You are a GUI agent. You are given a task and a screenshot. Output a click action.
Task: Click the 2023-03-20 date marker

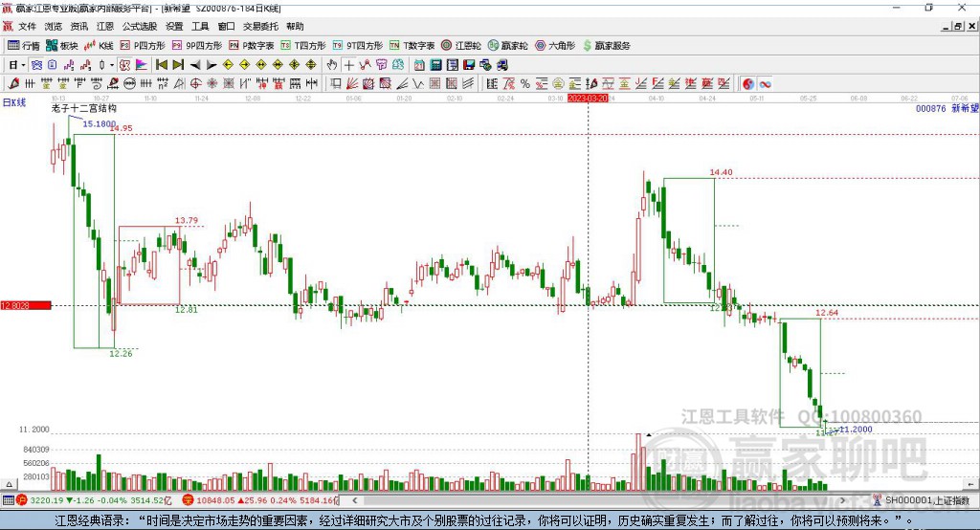(x=588, y=99)
